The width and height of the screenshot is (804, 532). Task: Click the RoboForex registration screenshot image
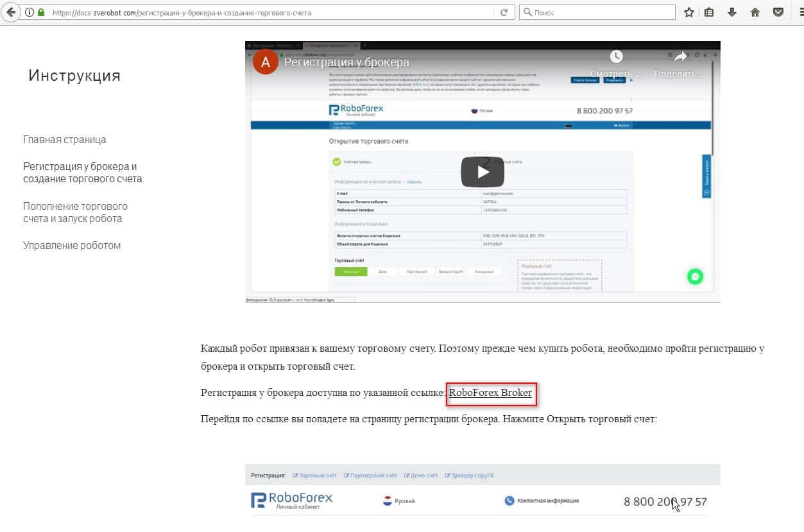point(483,497)
